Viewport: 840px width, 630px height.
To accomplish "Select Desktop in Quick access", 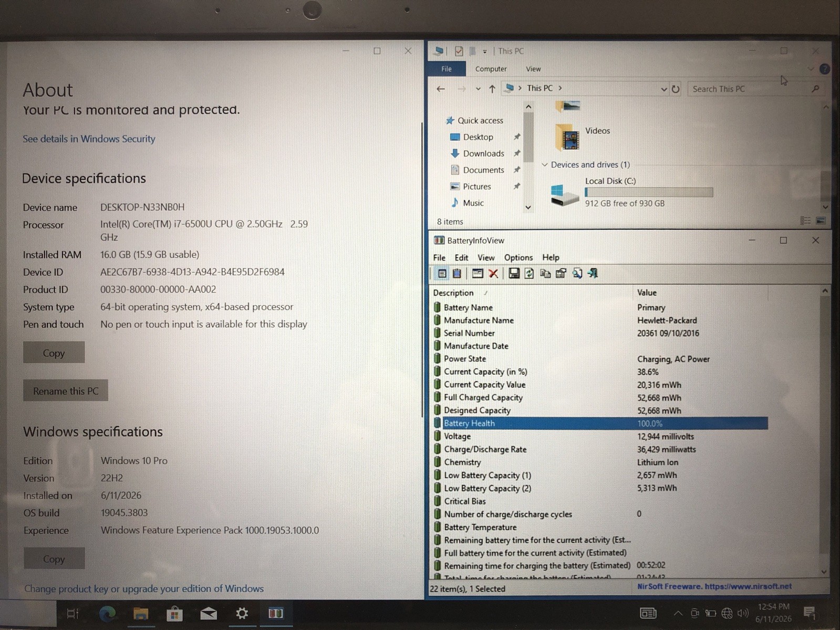I will tap(478, 137).
